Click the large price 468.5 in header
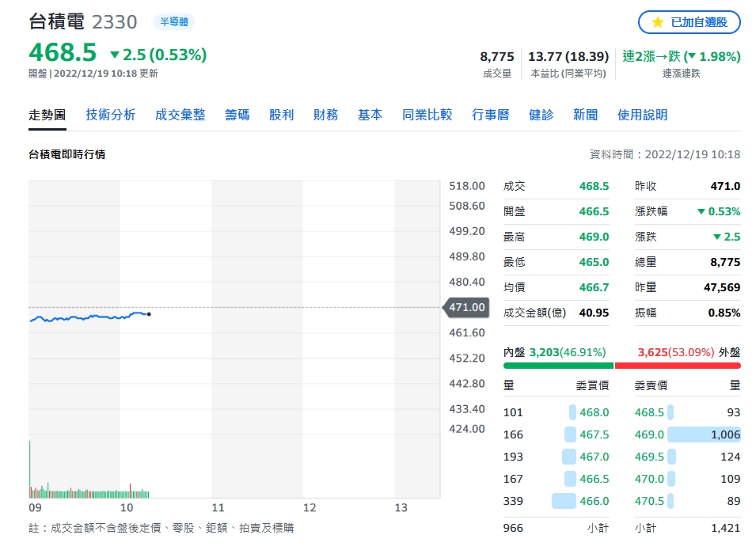This screenshot has height=550, width=756. pyautogui.click(x=63, y=52)
